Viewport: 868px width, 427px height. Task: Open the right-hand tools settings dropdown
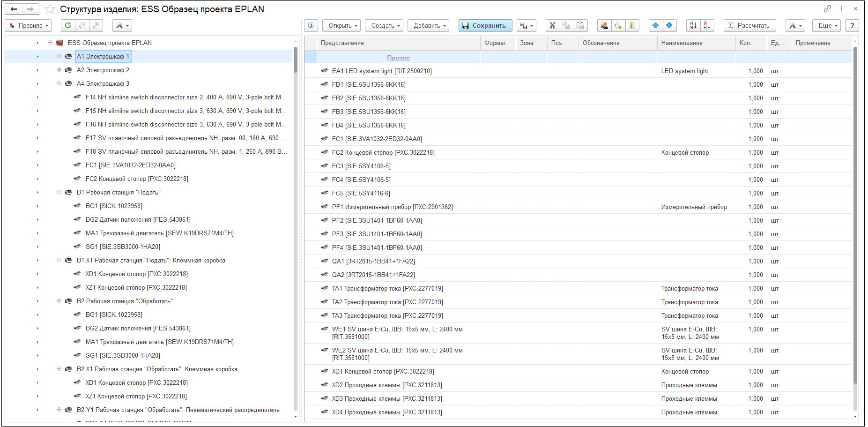(x=795, y=25)
